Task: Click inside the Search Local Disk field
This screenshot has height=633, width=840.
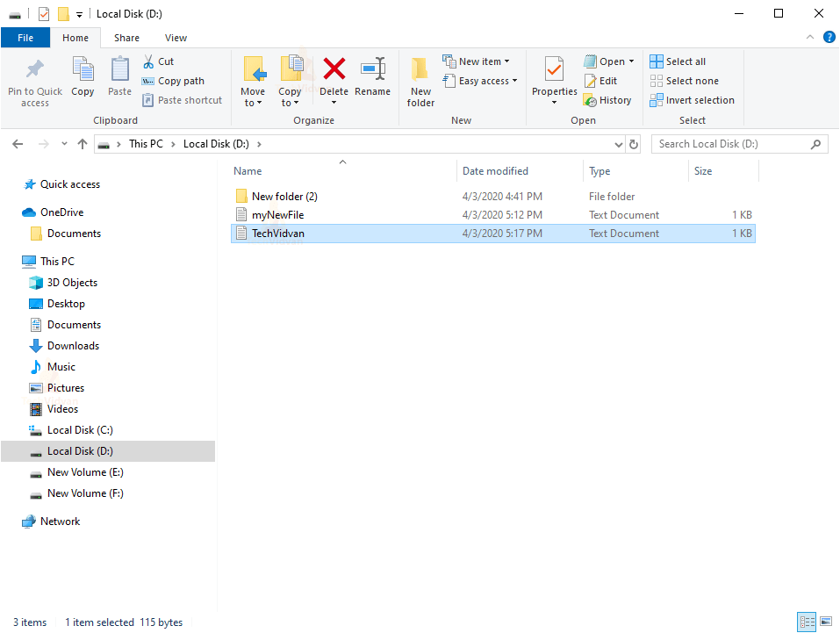Action: pyautogui.click(x=729, y=143)
